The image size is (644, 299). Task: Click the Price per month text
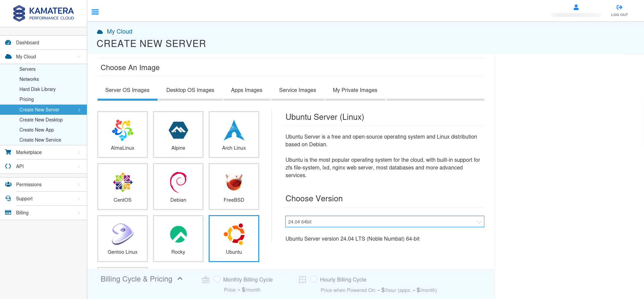click(242, 290)
